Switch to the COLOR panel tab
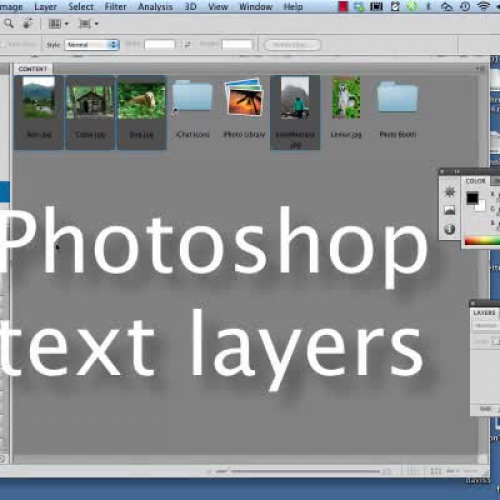This screenshot has height=500, width=500. point(475,181)
